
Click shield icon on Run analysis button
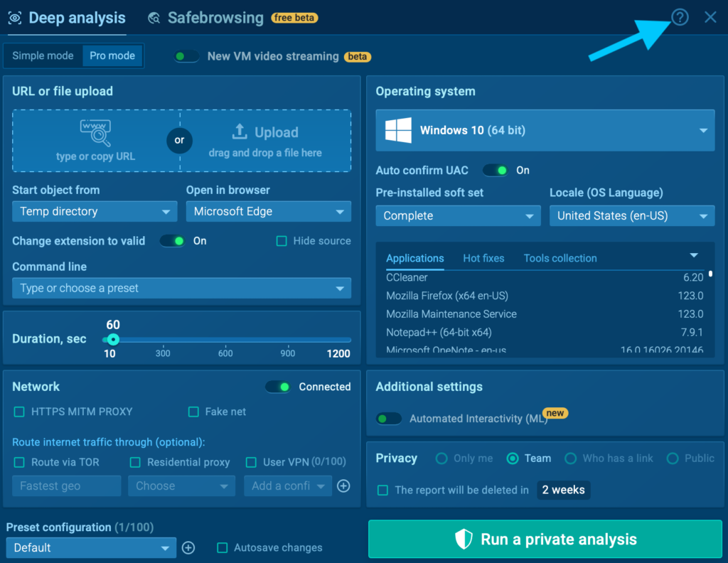click(x=464, y=539)
